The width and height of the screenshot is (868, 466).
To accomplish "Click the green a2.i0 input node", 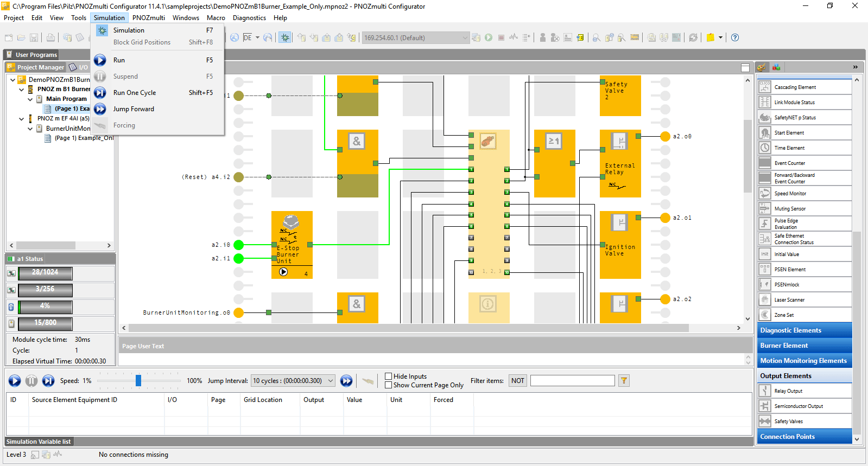I will click(x=238, y=245).
